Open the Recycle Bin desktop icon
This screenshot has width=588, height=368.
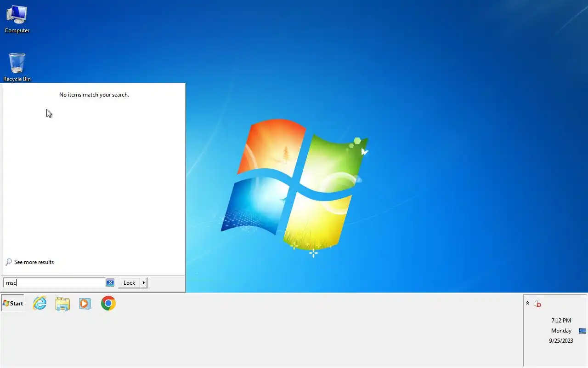[x=17, y=67]
